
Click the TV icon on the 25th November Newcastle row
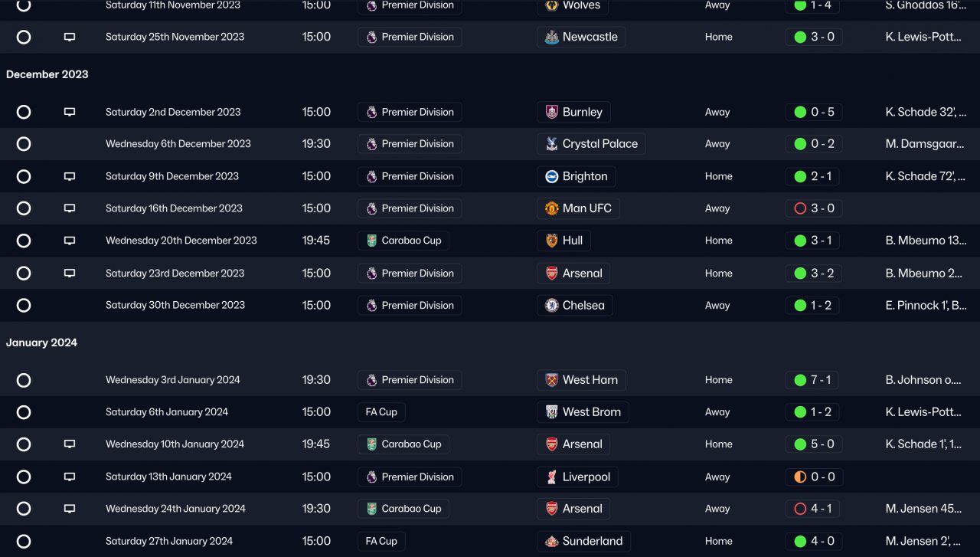tap(70, 37)
